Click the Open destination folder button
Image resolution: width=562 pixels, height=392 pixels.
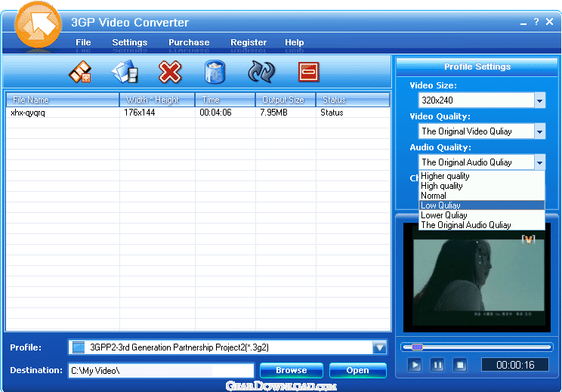click(358, 370)
